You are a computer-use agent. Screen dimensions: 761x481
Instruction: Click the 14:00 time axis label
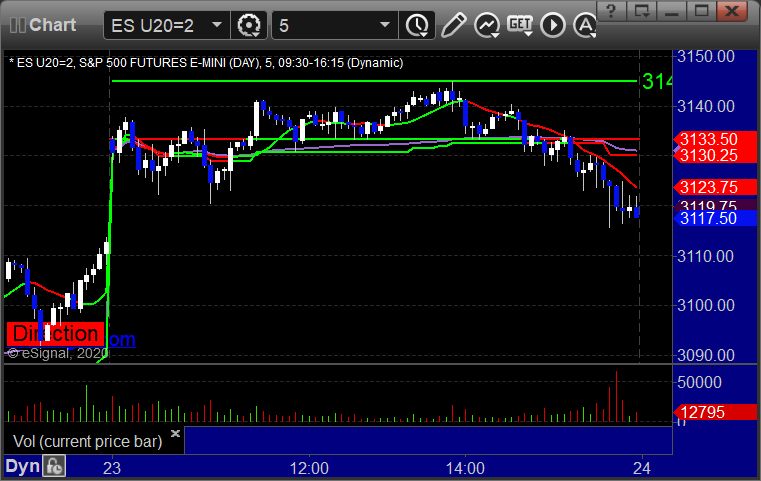point(465,468)
